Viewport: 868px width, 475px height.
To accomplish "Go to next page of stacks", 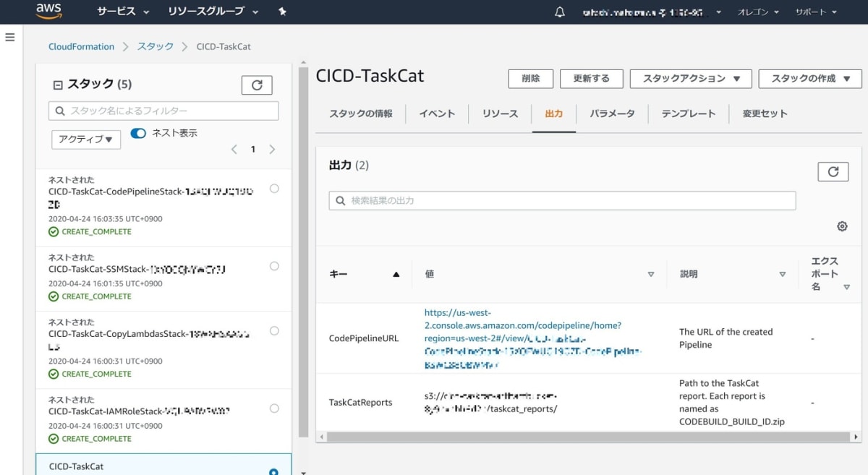I will (x=272, y=150).
